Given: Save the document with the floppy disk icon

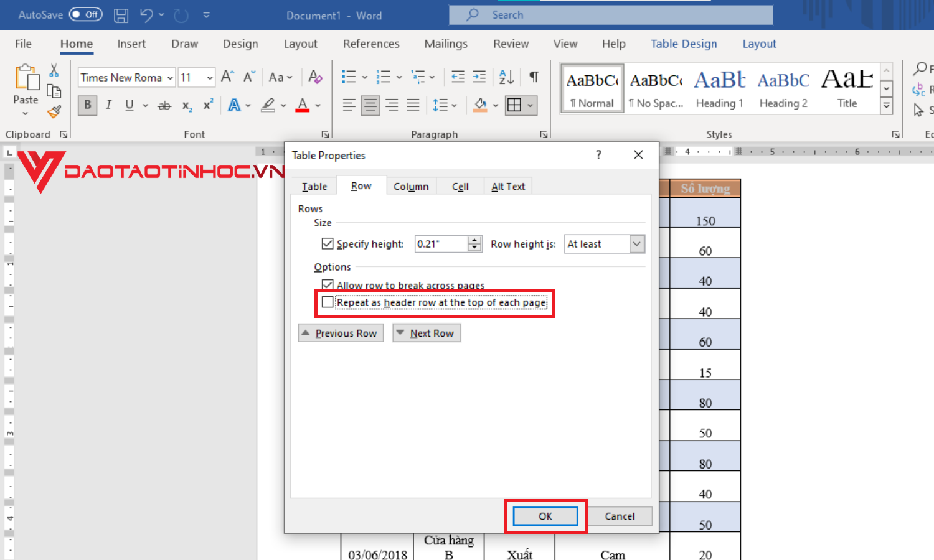Looking at the screenshot, I should 121,15.
